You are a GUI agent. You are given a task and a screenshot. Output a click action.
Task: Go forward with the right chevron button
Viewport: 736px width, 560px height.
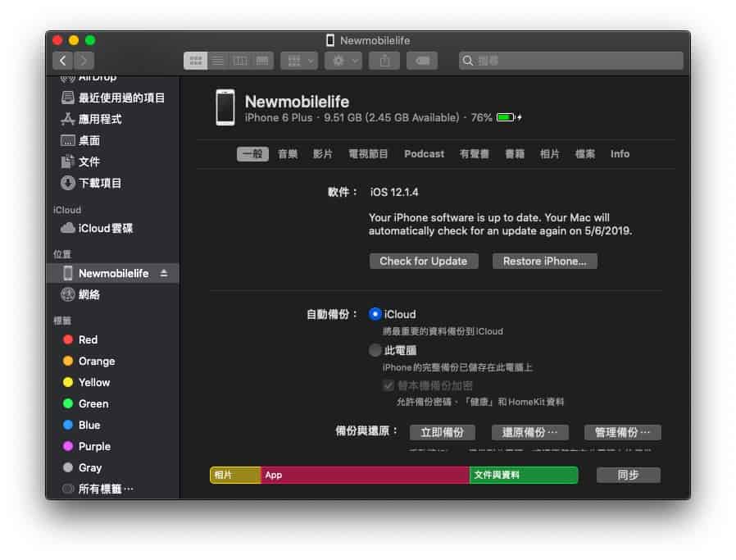point(84,60)
